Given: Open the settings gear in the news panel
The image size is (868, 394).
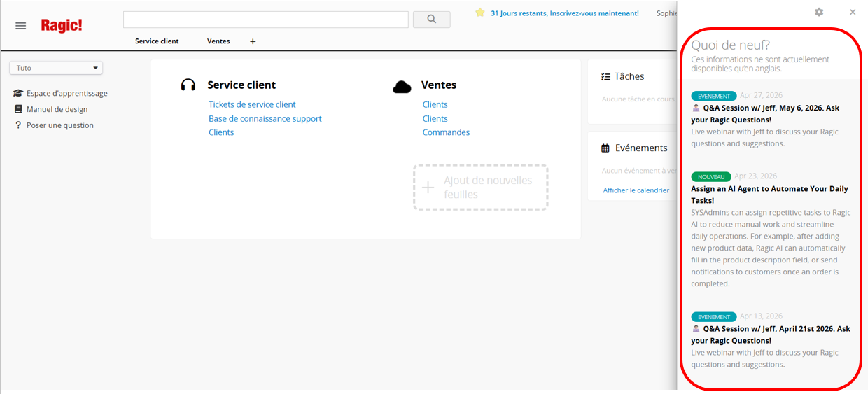Looking at the screenshot, I should (x=819, y=12).
